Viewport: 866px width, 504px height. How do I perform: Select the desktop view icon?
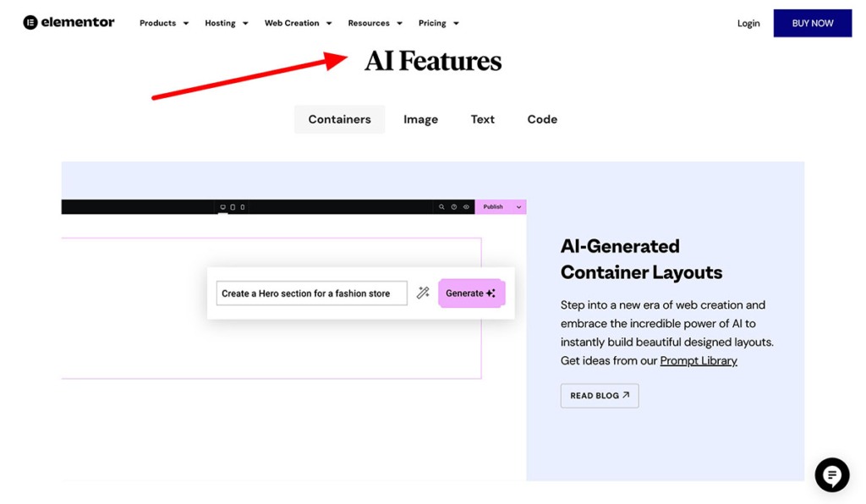point(223,206)
